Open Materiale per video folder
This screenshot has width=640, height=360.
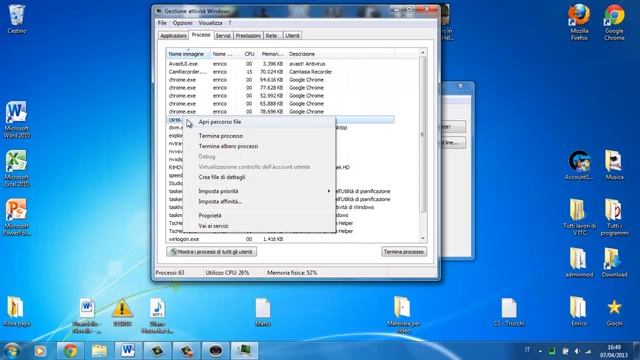tap(403, 315)
